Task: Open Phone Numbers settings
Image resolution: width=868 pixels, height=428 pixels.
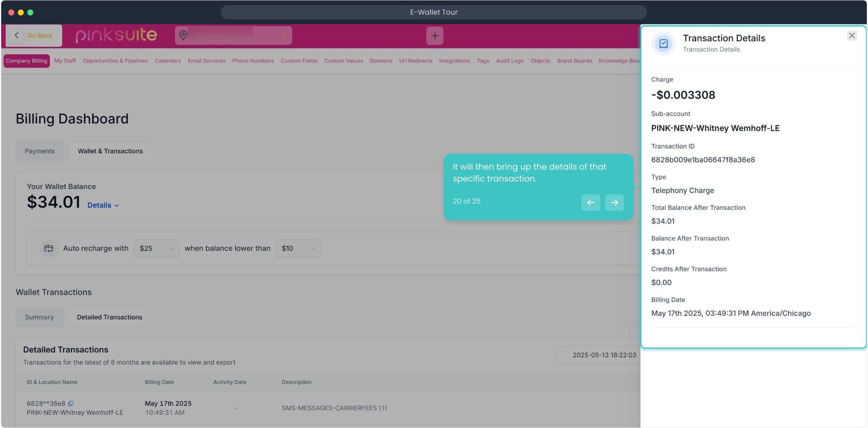Action: coord(253,61)
